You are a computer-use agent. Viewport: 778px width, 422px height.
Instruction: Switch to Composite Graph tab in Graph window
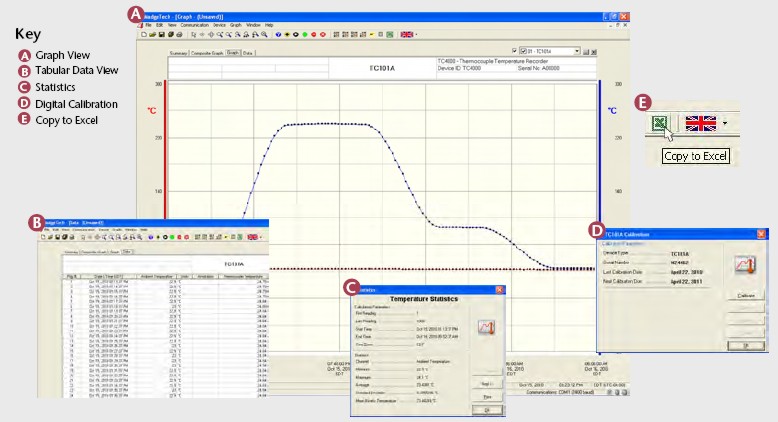click(207, 53)
